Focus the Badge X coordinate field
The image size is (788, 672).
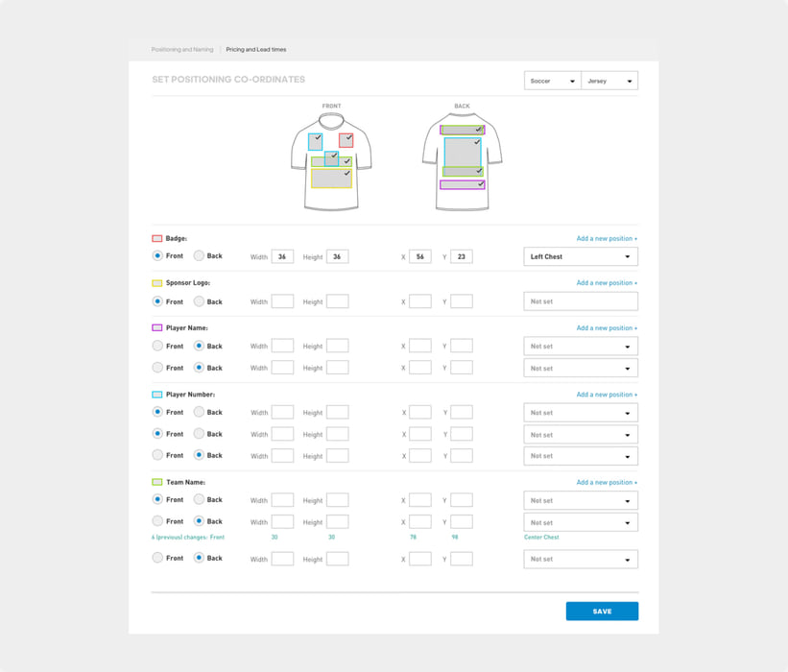click(420, 256)
